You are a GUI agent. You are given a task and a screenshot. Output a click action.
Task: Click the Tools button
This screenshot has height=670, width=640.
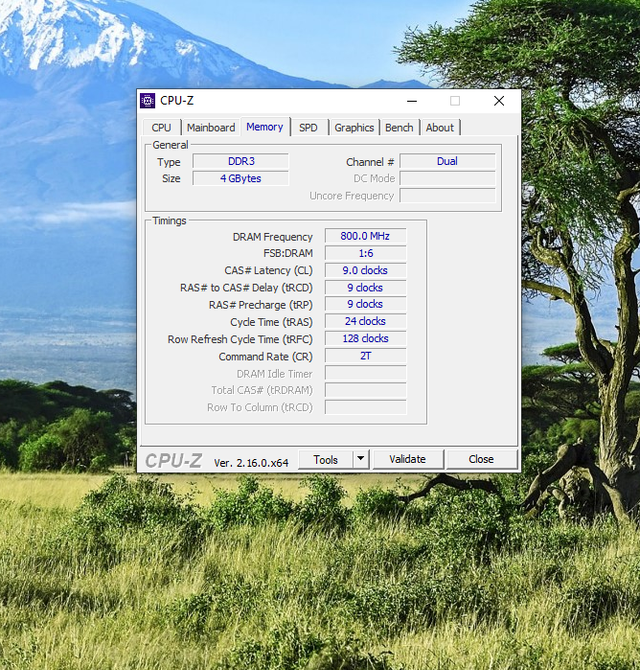[x=325, y=459]
